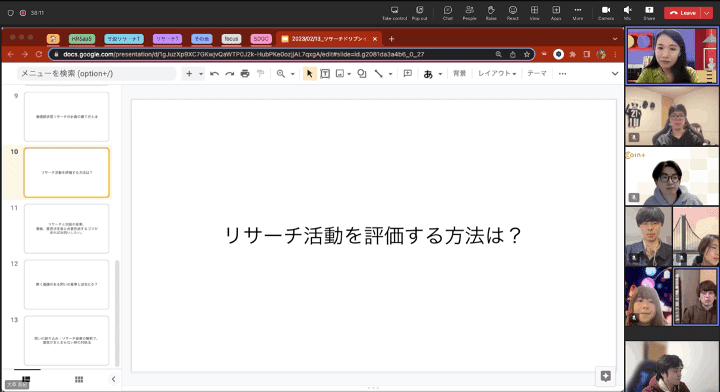Open the レイアウト layout dropdown
The width and height of the screenshot is (720, 392).
[497, 73]
